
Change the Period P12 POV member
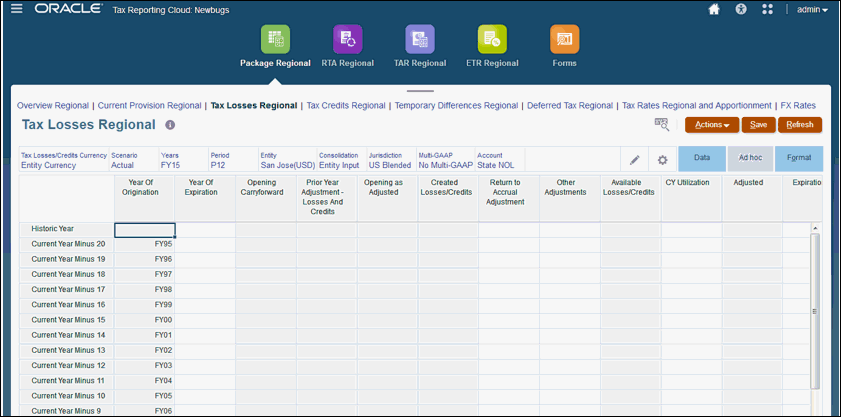(233, 160)
